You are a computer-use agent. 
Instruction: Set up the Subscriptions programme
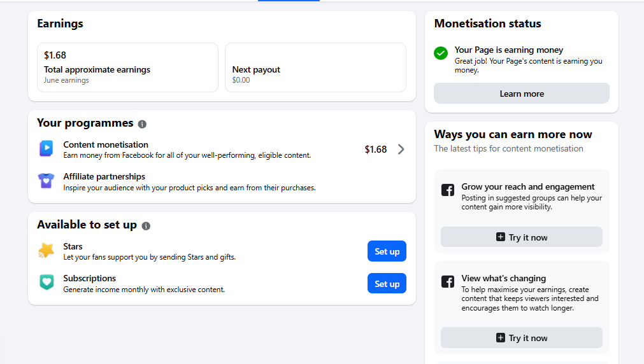click(x=387, y=284)
